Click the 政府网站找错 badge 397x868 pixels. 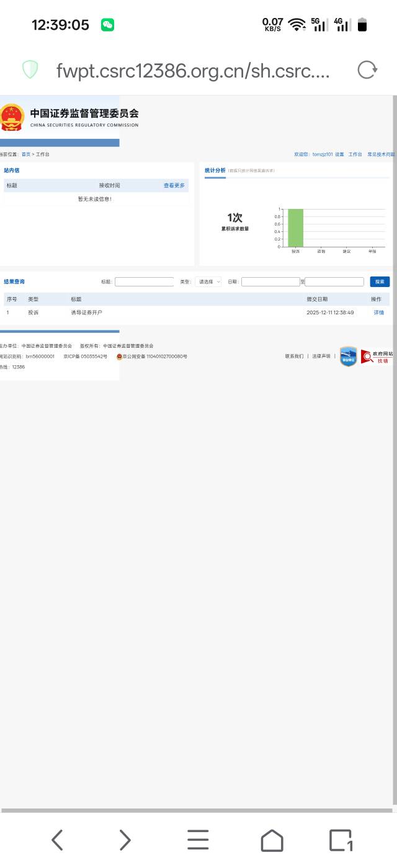pyautogui.click(x=377, y=356)
